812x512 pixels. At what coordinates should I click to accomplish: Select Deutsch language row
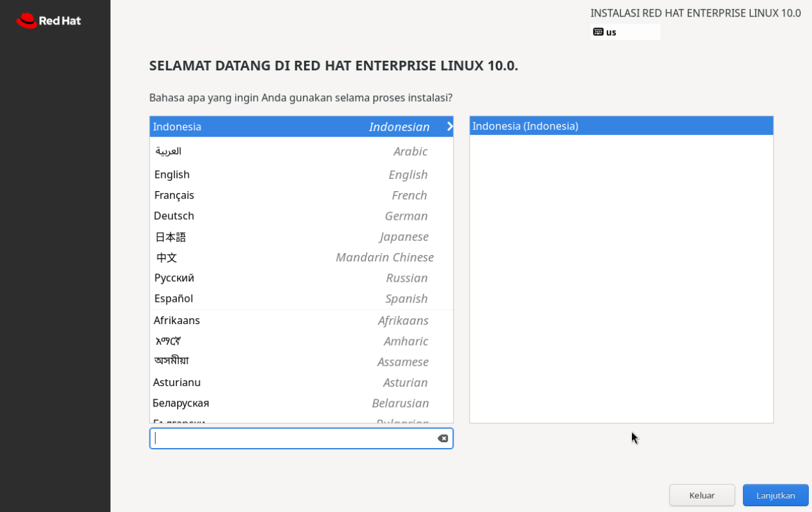click(302, 216)
